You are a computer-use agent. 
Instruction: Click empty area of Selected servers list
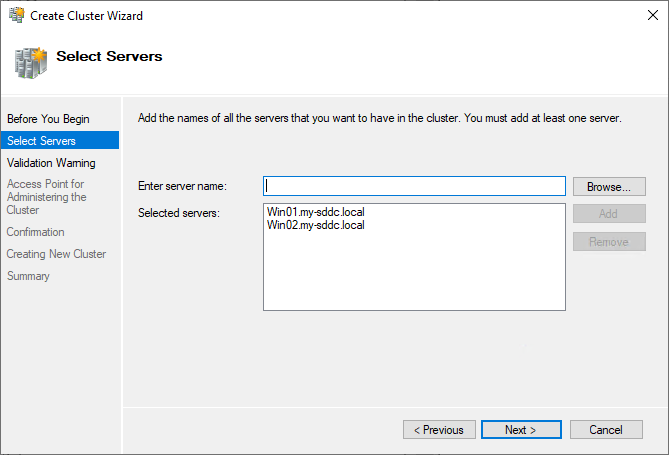[x=414, y=275]
